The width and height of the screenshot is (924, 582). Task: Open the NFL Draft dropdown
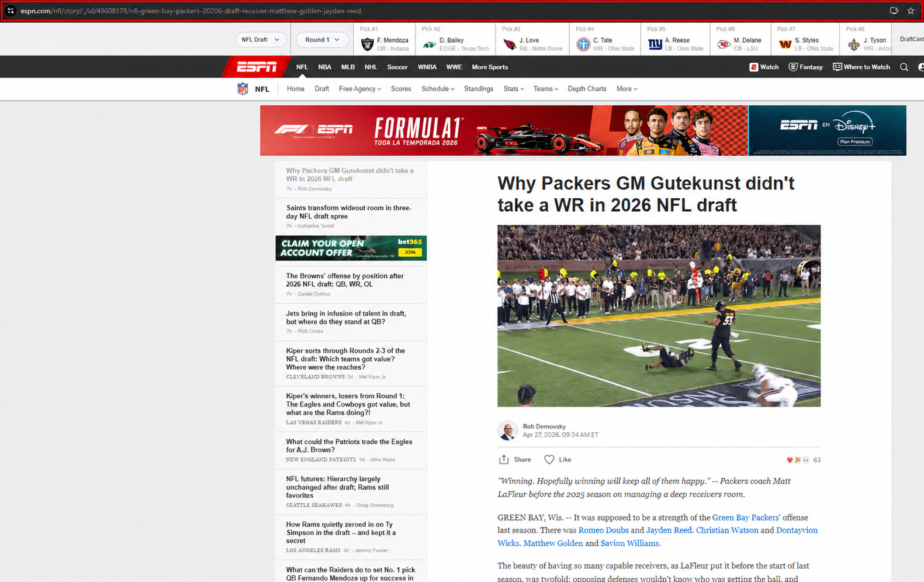pos(261,40)
